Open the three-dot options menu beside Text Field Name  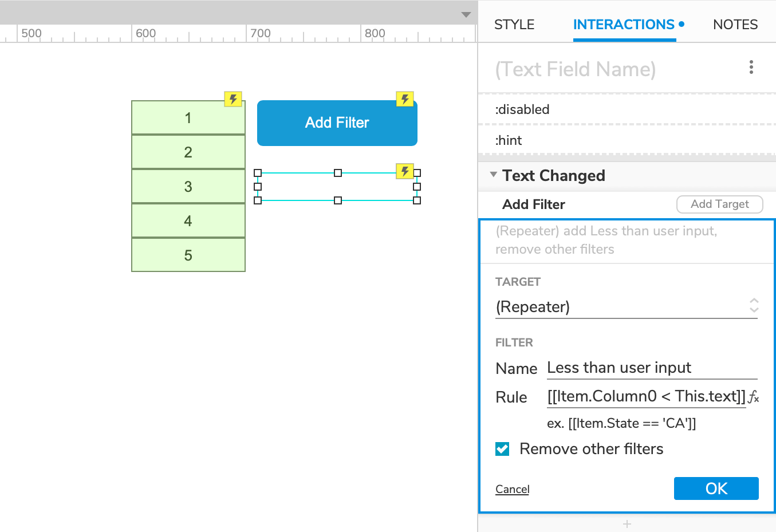[x=751, y=67]
